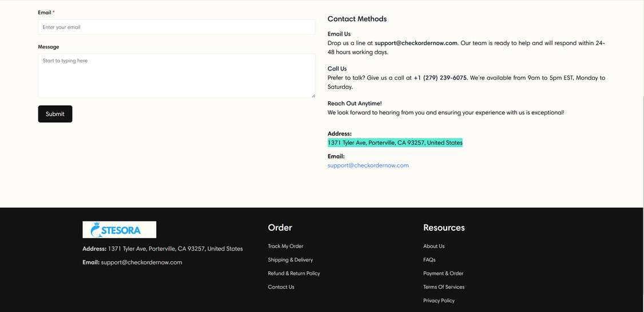Click into the Message text area
The image size is (644, 312).
(x=176, y=76)
